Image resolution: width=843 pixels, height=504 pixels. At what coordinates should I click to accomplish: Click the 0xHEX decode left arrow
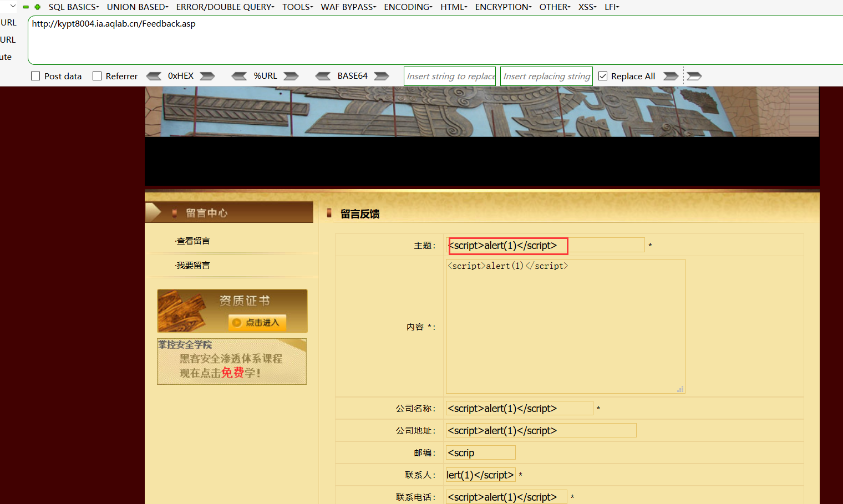[154, 76]
